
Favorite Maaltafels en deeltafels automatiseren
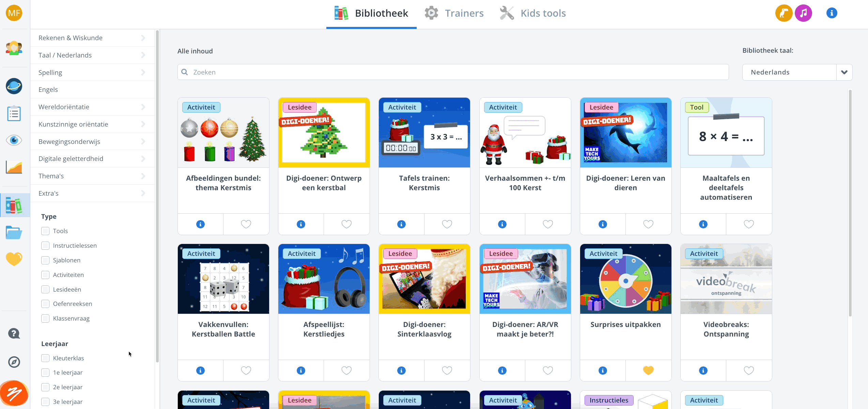tap(749, 224)
